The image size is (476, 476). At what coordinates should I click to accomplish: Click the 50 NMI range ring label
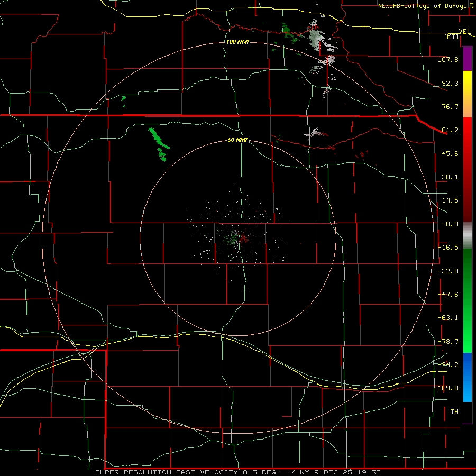(237, 140)
